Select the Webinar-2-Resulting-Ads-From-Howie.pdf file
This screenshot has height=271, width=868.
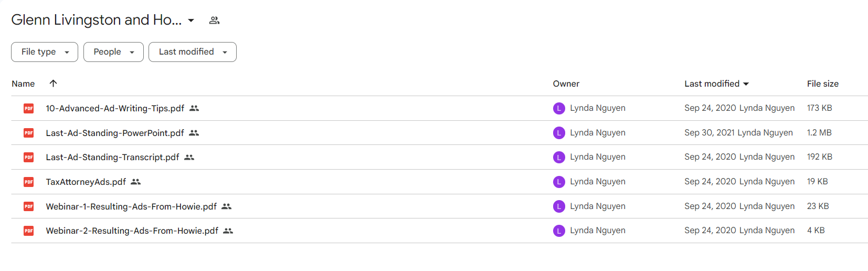tap(439, 231)
